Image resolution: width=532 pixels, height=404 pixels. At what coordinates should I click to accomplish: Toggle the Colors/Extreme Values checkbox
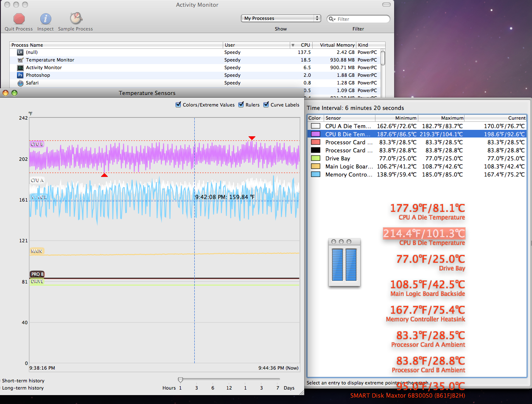click(x=178, y=105)
